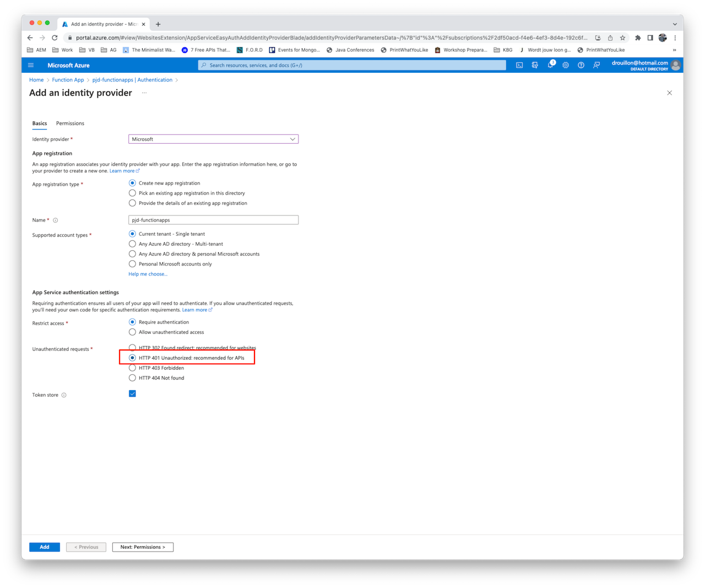Open the tab search chevron in Chrome's title bar

point(675,24)
